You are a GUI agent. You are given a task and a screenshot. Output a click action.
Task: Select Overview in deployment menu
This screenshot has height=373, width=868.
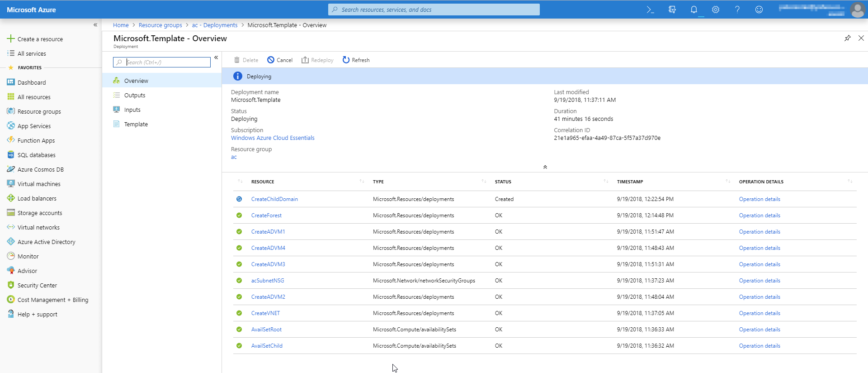162,81
